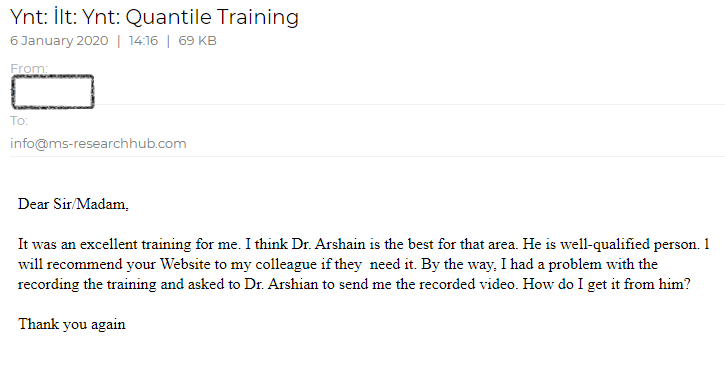
Task: Click the '14:16' time stamp
Action: tap(143, 41)
